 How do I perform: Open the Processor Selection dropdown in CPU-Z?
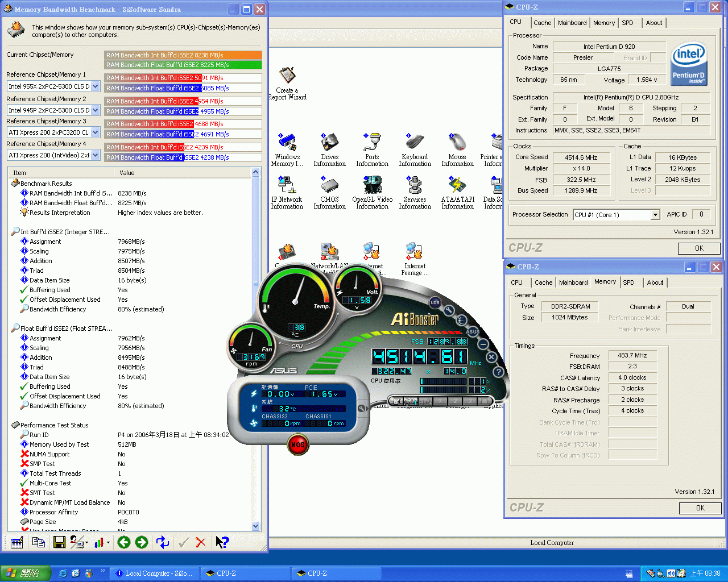point(655,215)
